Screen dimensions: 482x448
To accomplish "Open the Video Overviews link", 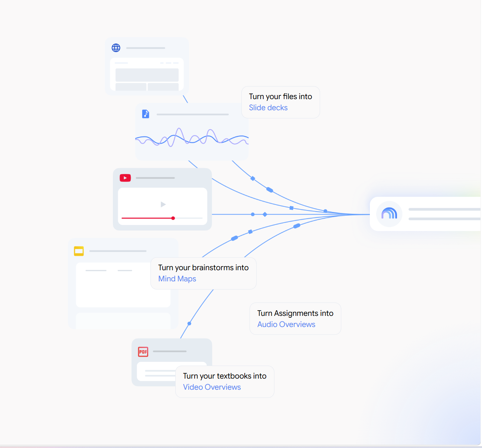I will [x=212, y=387].
